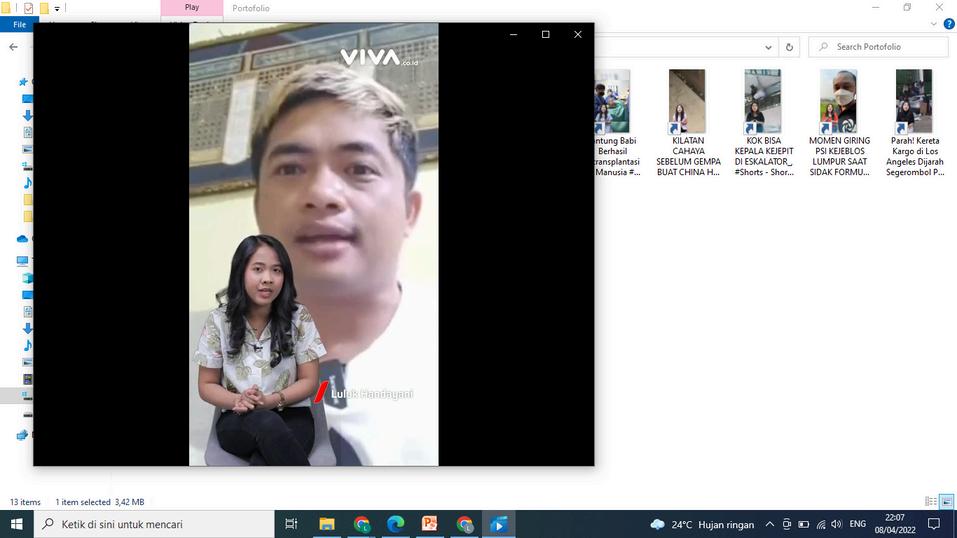Switch to Large icons view in File Explorer
Viewport: 957px width, 538px height.
tap(947, 501)
